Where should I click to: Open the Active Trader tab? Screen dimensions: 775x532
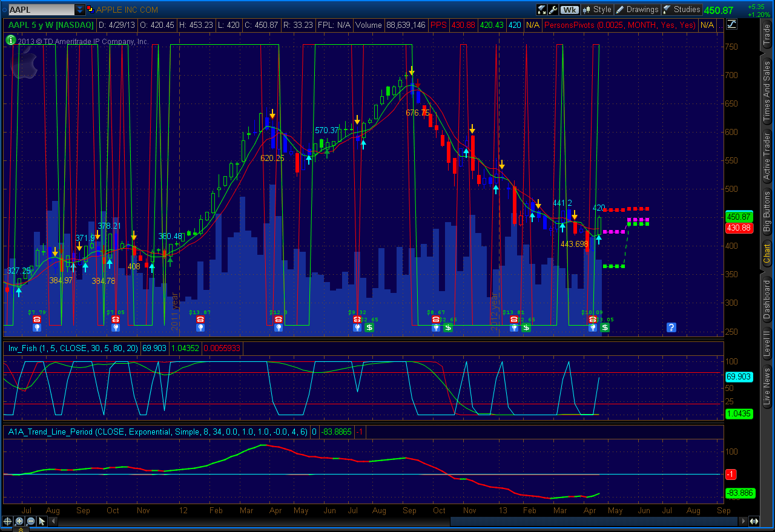click(x=767, y=157)
